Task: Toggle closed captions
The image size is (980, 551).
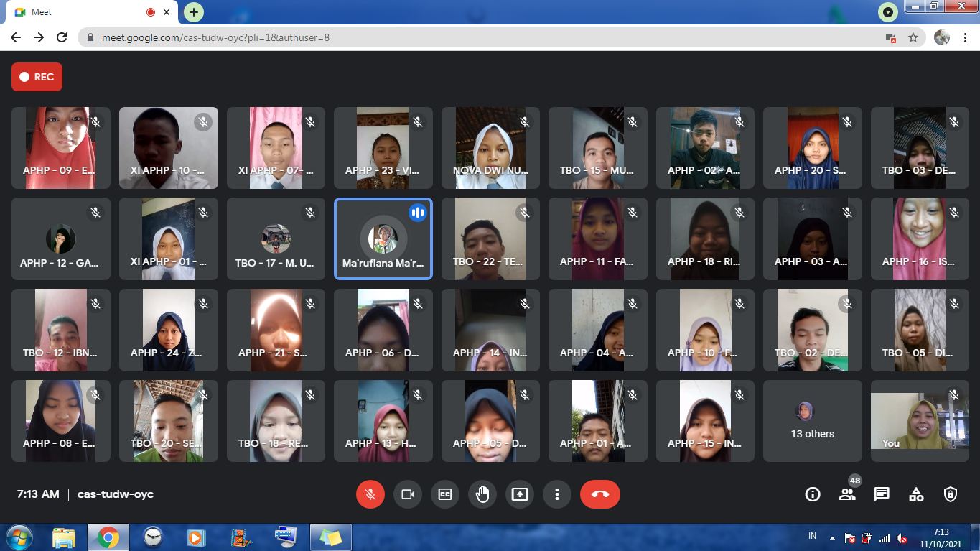Action: pos(445,494)
